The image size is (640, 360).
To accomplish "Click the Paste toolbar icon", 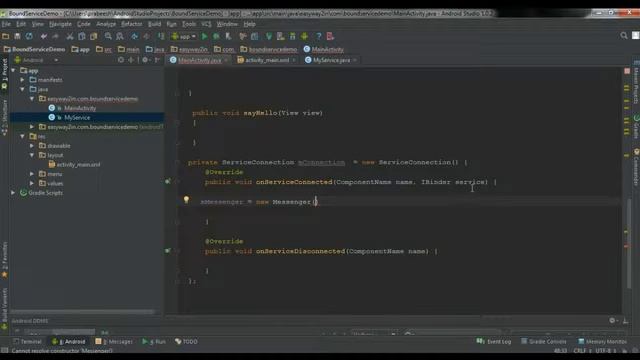I will [x=93, y=36].
